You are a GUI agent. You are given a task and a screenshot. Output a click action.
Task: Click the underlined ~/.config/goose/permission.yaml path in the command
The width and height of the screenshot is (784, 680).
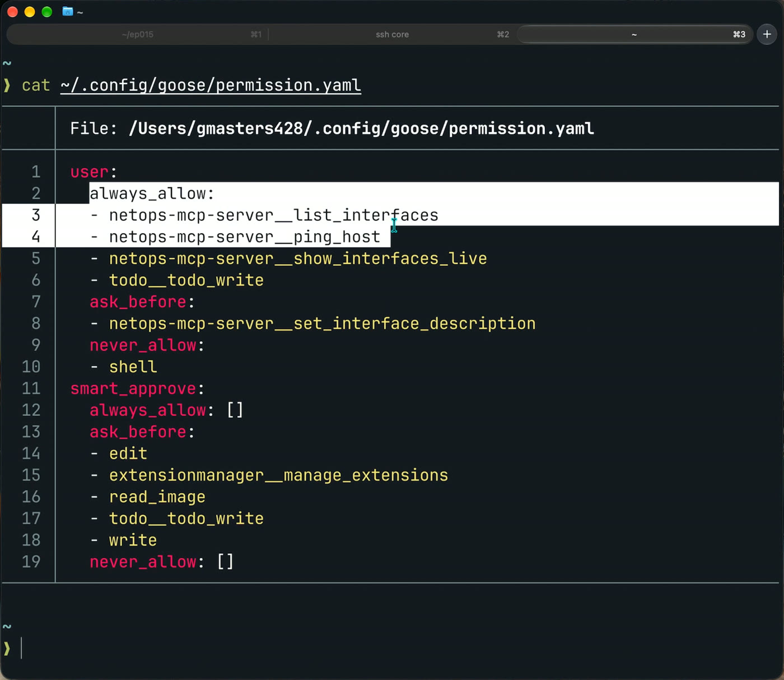[x=211, y=85]
